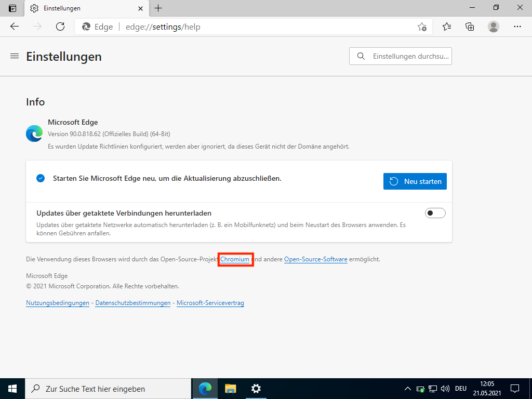Open the Collections icon
The height and width of the screenshot is (399, 532).
coord(470,26)
